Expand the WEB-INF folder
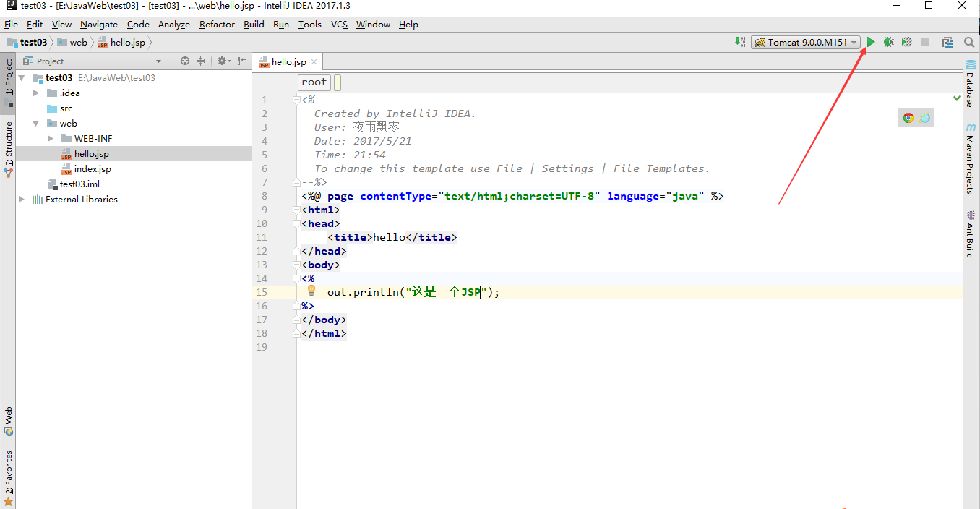980x509 pixels. 51,138
